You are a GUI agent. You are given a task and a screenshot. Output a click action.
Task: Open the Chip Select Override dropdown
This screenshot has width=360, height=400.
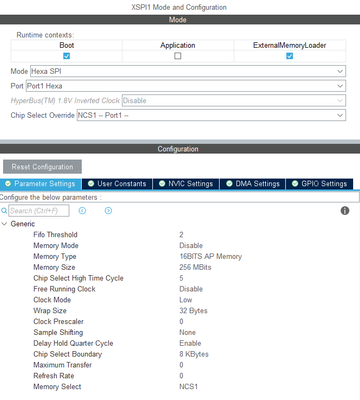(211, 115)
